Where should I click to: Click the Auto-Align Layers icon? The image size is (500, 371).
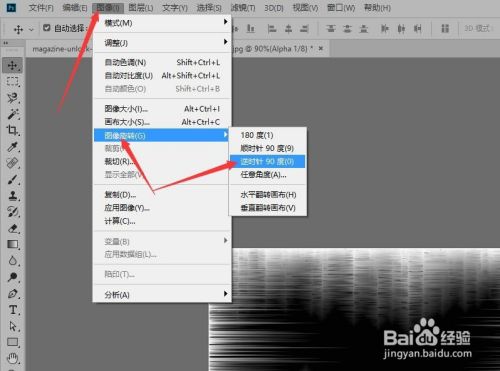[x=445, y=29]
